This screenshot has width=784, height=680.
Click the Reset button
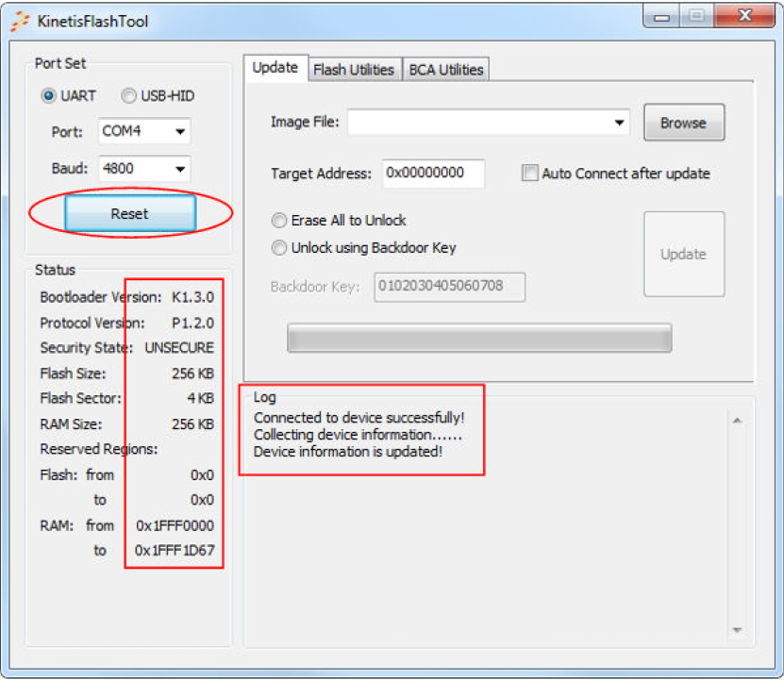tap(130, 213)
